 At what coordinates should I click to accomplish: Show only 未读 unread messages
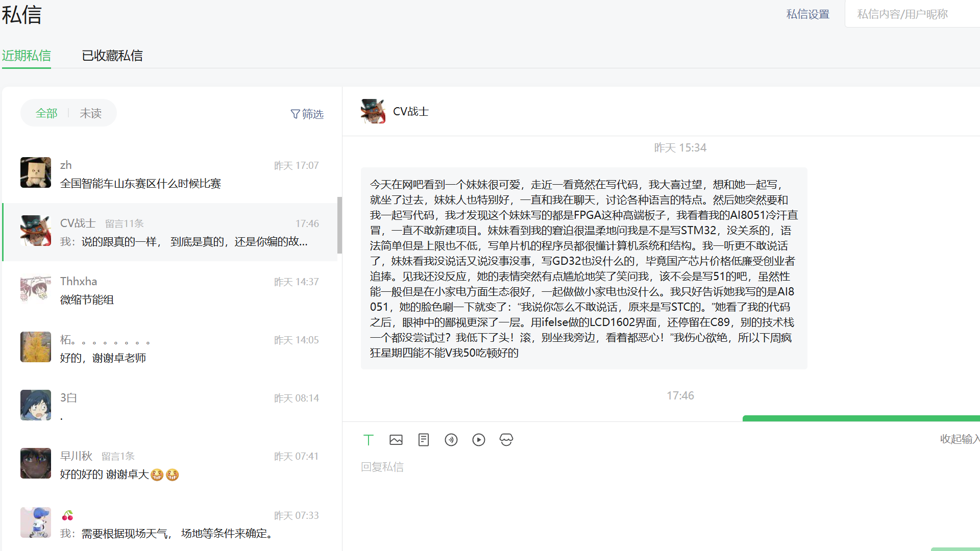tap(91, 113)
